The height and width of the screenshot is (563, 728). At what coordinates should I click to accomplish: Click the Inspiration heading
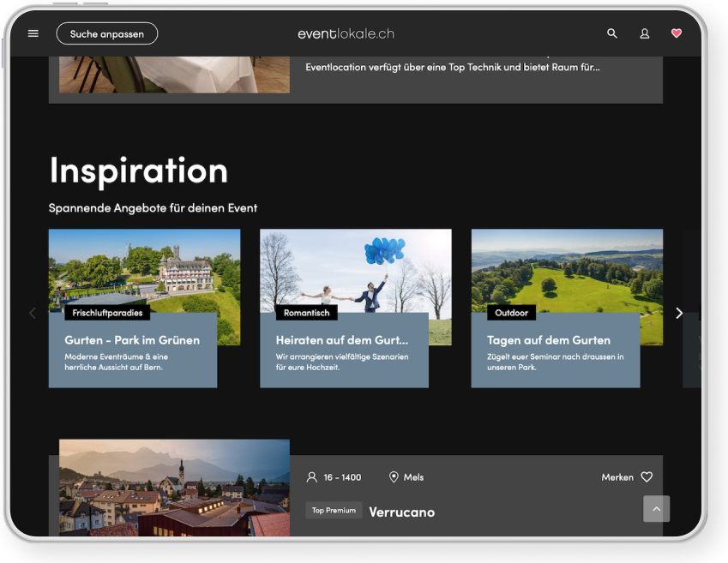pyautogui.click(x=138, y=171)
